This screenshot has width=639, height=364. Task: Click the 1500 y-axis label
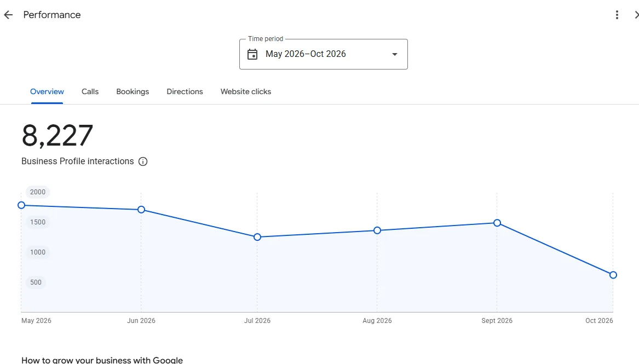pyautogui.click(x=37, y=222)
